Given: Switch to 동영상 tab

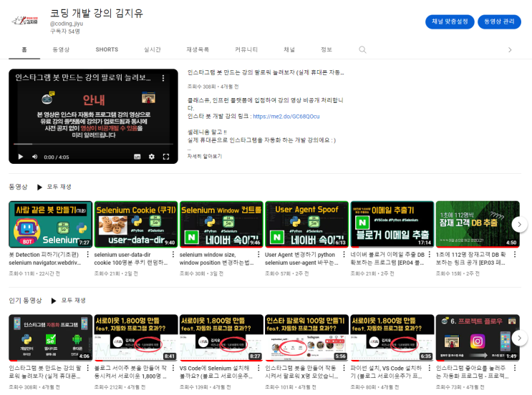Looking at the screenshot, I should point(61,49).
